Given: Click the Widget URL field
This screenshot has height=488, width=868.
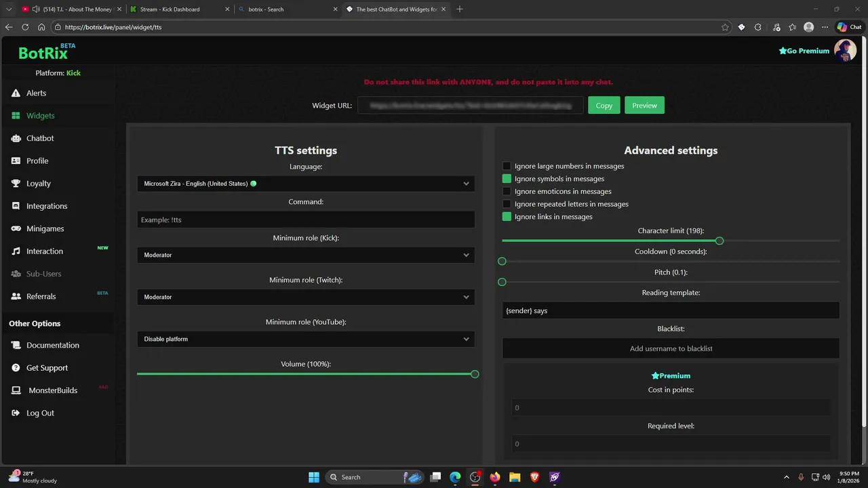Looking at the screenshot, I should coord(471,105).
